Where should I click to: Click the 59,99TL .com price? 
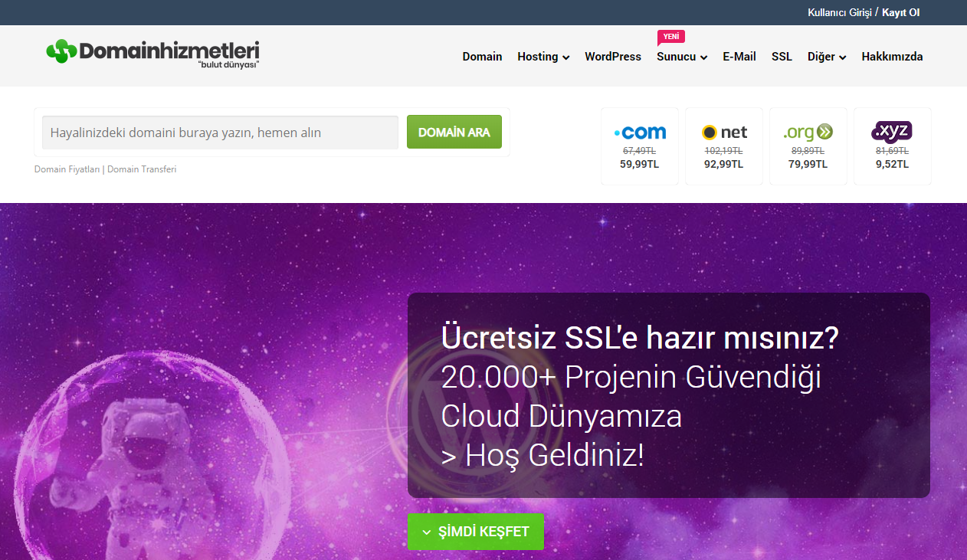[640, 164]
